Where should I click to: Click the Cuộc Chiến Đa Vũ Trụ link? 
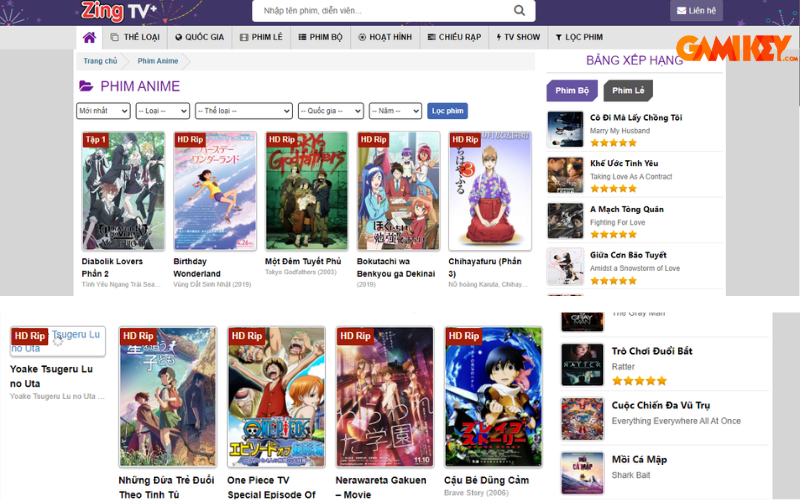661,405
